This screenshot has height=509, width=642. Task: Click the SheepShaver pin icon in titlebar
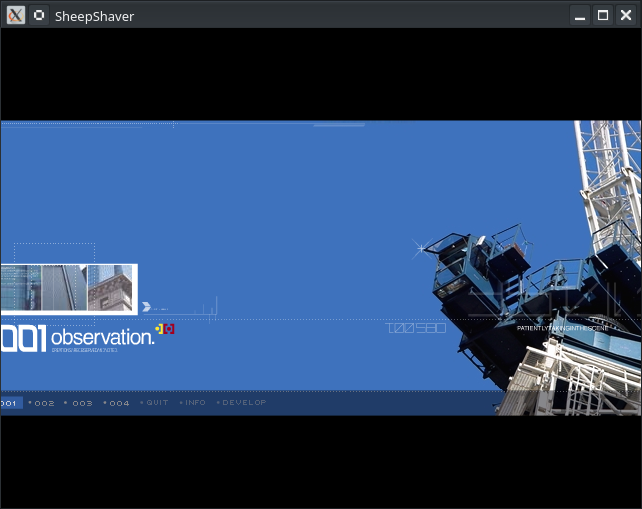pos(39,15)
